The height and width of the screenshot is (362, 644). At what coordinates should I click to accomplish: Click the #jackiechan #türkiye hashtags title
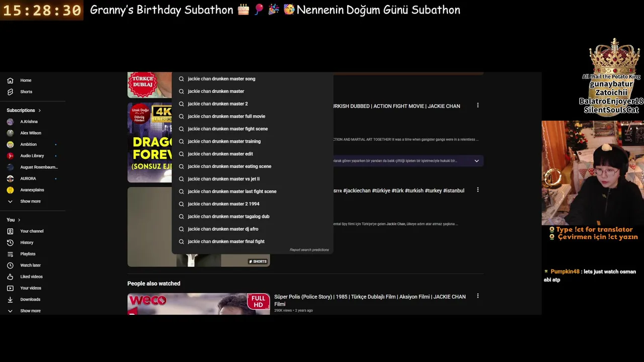(398, 191)
